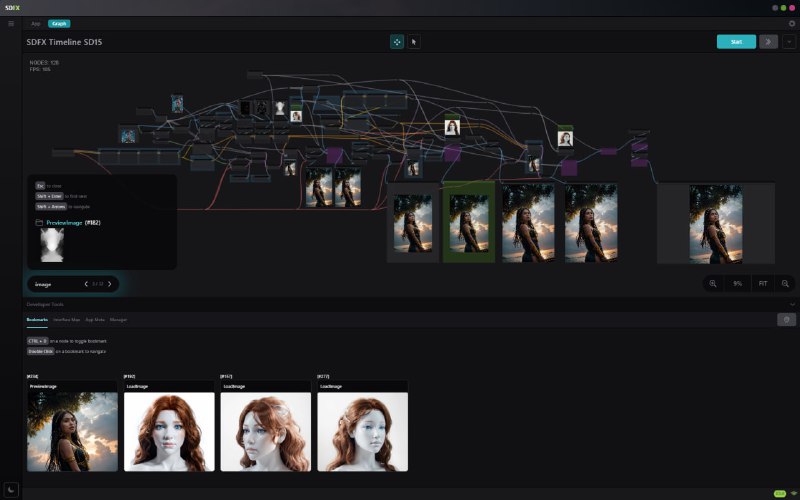The width and height of the screenshot is (800, 500).
Task: Open the hamburger menu in the sidebar
Action: (11, 23)
